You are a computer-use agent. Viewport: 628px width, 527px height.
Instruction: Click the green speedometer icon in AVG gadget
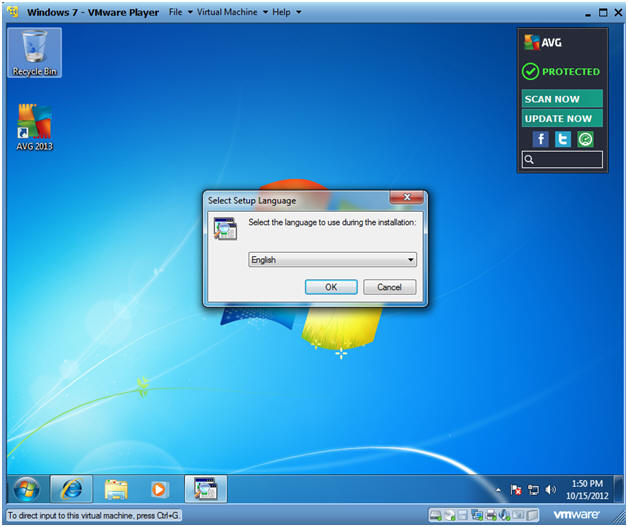585,139
